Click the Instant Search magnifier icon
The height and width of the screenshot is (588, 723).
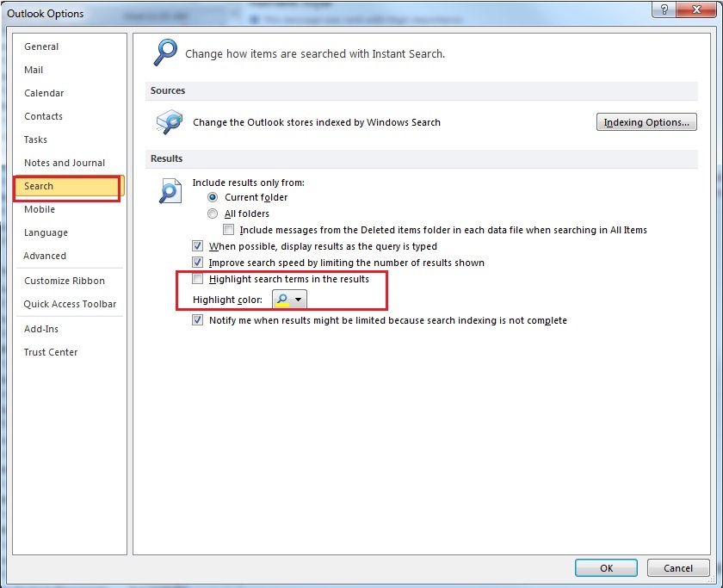[165, 53]
